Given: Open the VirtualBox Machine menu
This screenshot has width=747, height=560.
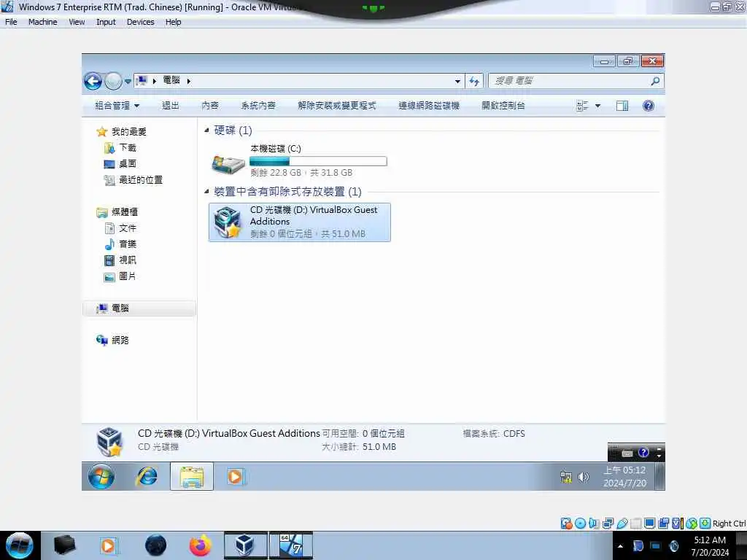Looking at the screenshot, I should click(42, 22).
